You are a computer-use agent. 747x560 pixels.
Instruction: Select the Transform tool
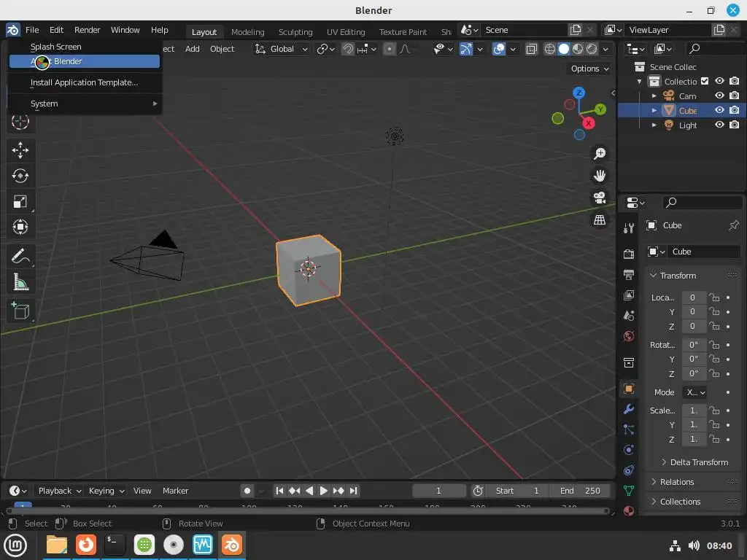[20, 227]
